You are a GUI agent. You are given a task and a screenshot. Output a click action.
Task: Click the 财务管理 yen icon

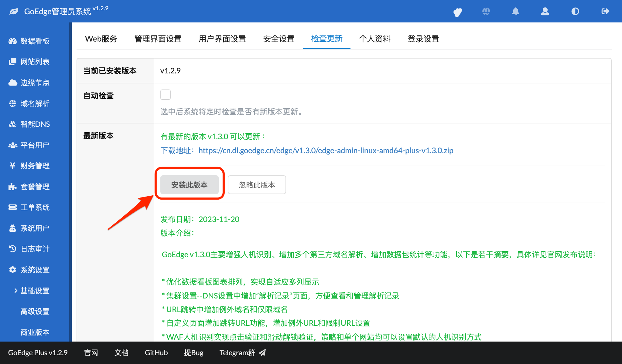[x=12, y=166]
